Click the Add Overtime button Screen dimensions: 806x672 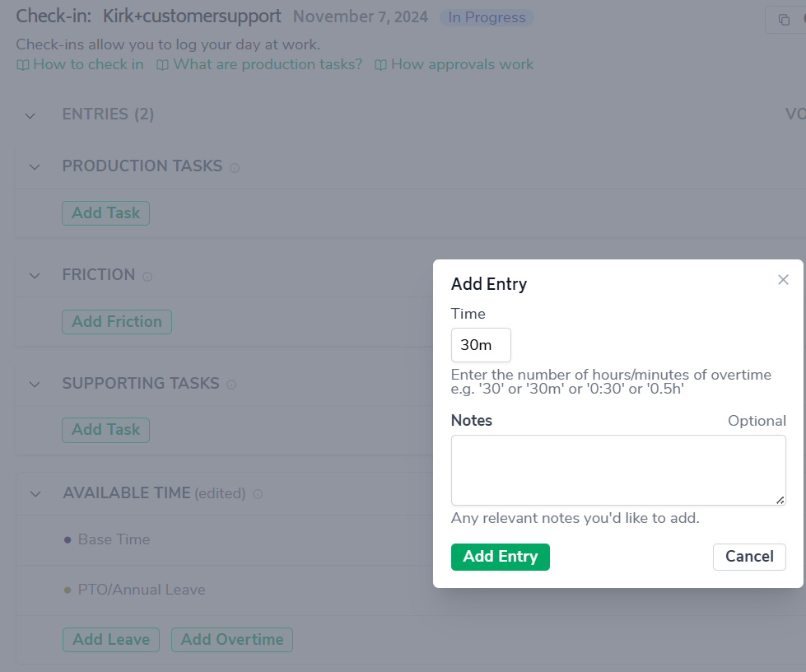[x=231, y=640]
